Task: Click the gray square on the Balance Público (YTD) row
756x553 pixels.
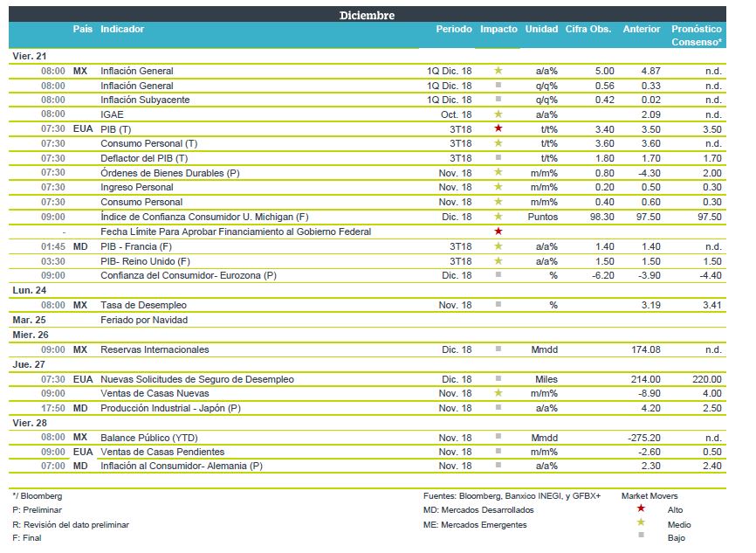Action: (498, 436)
